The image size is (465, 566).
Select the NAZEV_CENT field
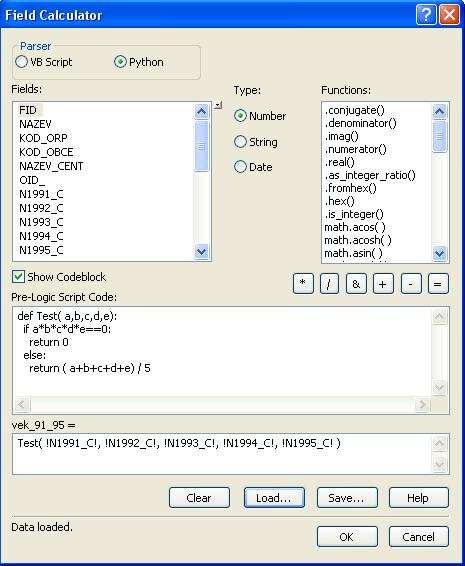[51, 166]
